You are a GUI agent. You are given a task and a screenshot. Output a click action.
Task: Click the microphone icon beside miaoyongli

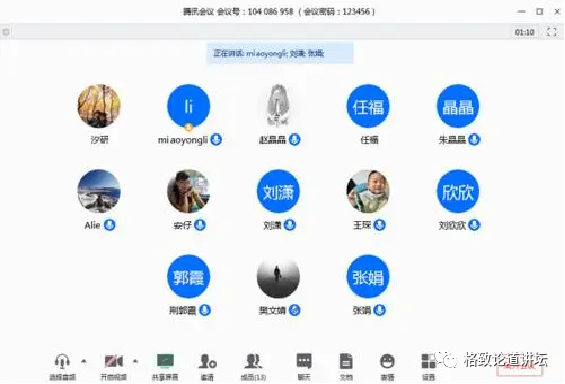[x=216, y=139]
